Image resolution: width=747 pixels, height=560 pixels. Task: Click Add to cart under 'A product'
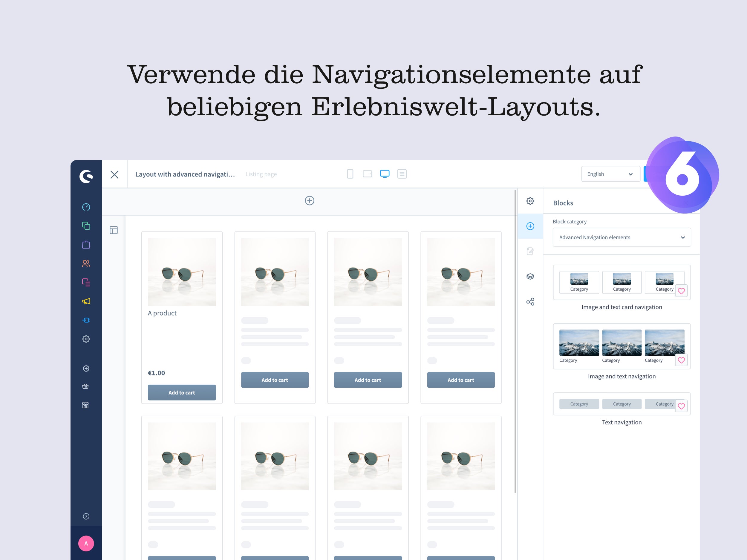(x=182, y=392)
